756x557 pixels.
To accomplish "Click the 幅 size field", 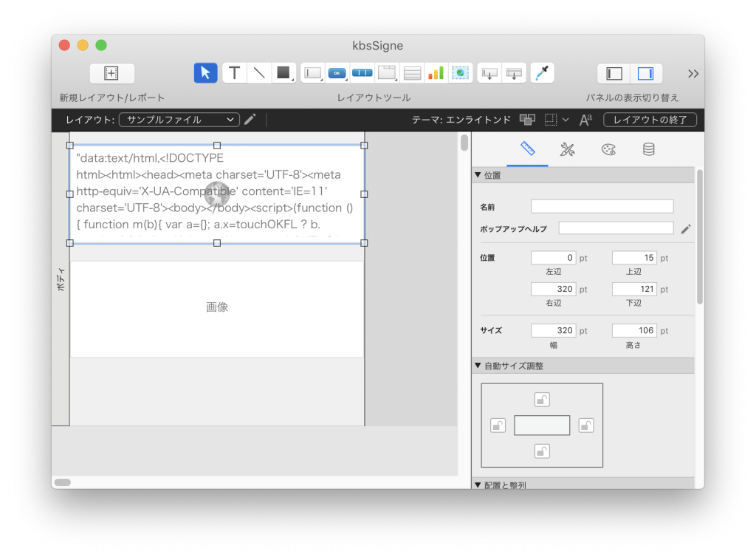I will click(x=554, y=330).
